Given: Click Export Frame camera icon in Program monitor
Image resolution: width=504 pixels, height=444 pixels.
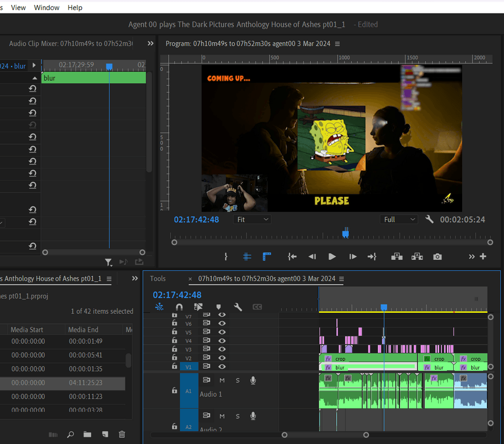Looking at the screenshot, I should coord(437,256).
